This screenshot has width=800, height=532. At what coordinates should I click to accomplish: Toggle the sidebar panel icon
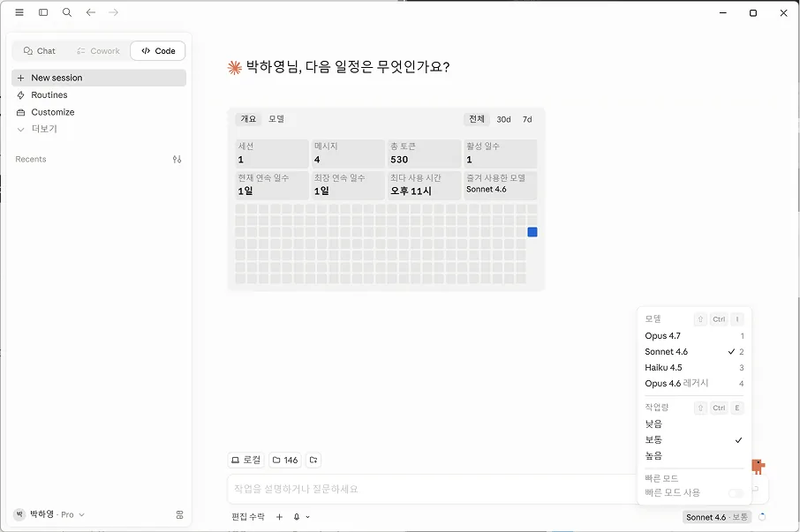pos(43,12)
